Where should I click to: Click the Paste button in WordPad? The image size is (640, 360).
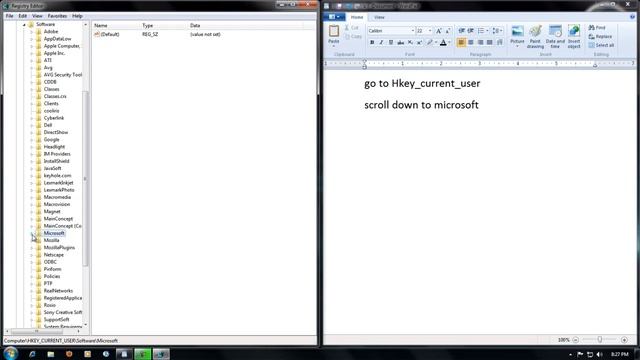333,35
